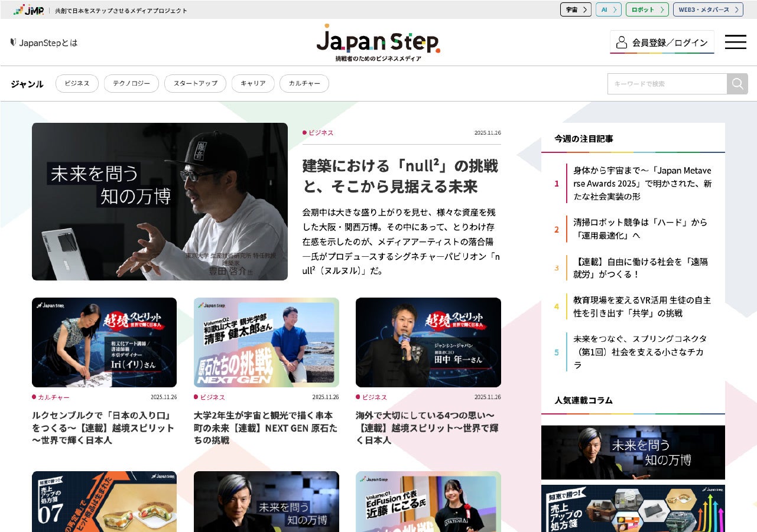Viewport: 757px width, 532px height.
Task: Open the WEB3・メタバース topic chip
Action: (708, 9)
